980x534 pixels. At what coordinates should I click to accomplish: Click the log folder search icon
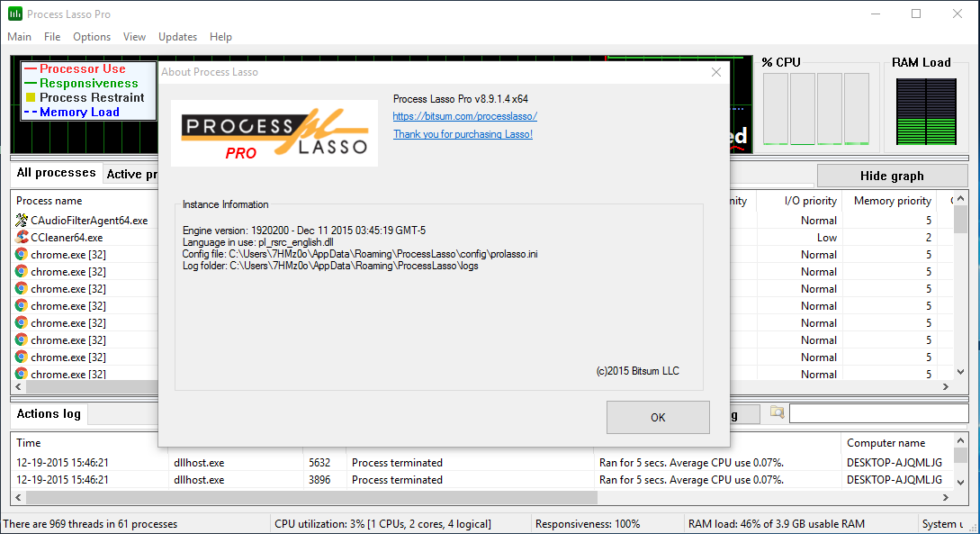777,412
